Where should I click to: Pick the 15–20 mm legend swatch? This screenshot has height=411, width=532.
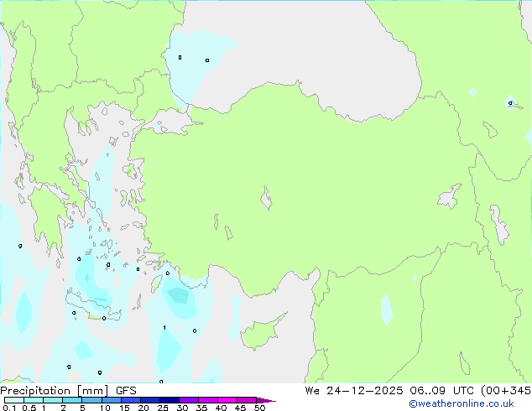point(130,400)
